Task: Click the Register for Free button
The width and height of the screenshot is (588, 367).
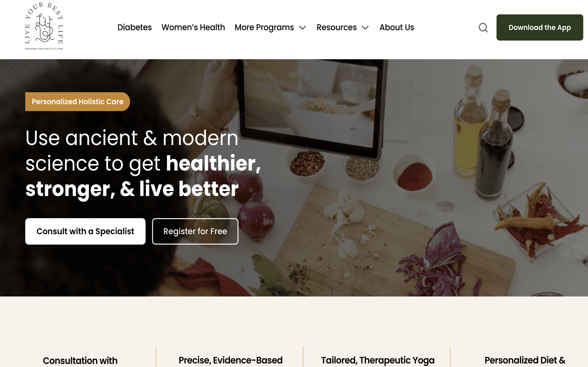Action: click(x=195, y=231)
